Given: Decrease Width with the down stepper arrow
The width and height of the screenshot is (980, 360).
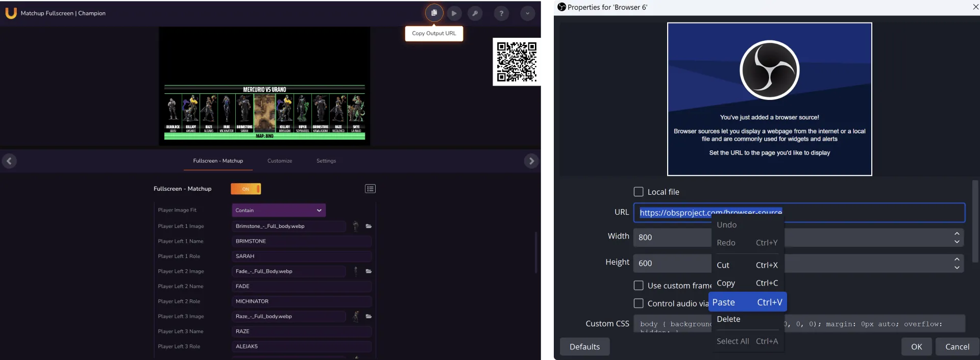Looking at the screenshot, I should 957,242.
